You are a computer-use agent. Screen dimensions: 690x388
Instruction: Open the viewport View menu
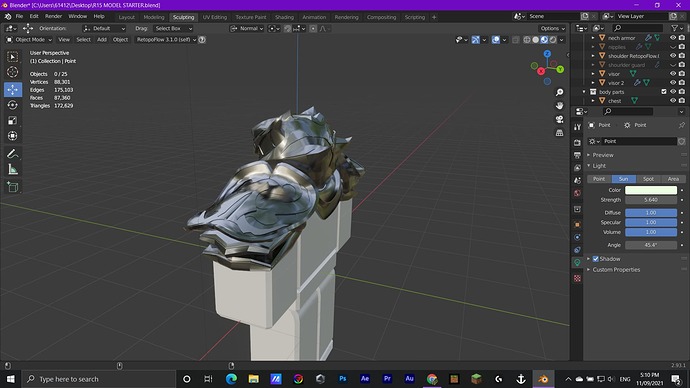(64, 40)
